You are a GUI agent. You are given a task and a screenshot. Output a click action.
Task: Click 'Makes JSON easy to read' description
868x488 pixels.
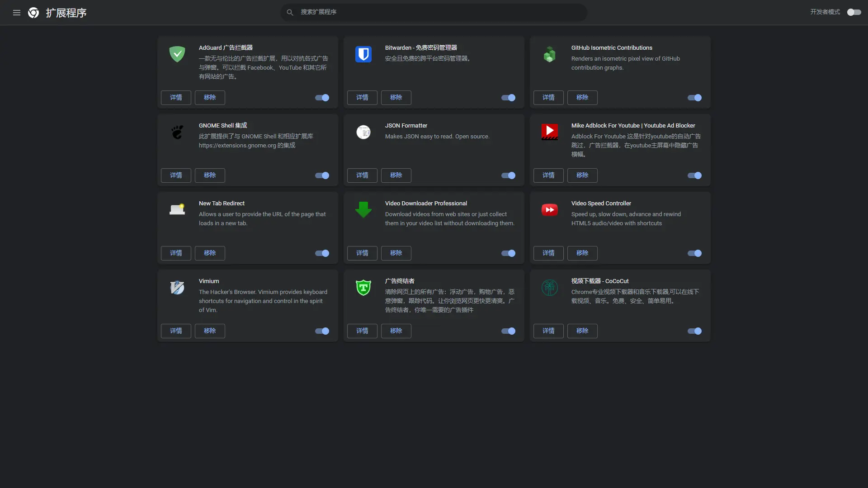click(437, 137)
